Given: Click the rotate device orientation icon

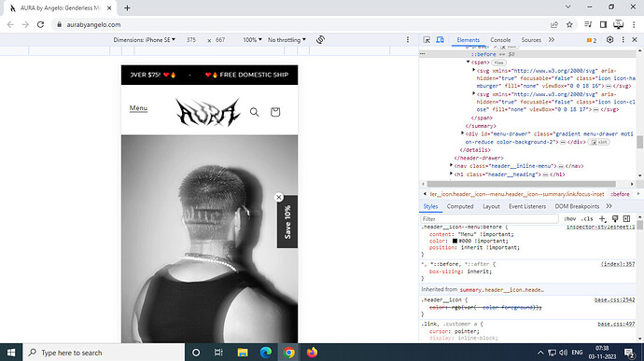Looking at the screenshot, I should [320, 40].
